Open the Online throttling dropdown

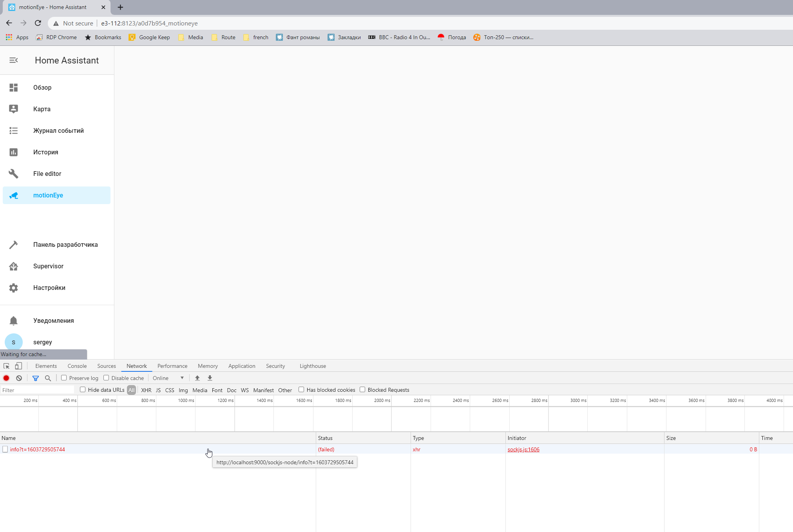pyautogui.click(x=168, y=378)
